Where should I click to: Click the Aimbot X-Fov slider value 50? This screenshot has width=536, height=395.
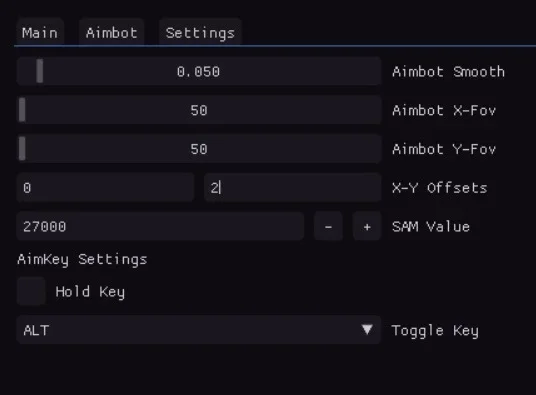[199, 110]
